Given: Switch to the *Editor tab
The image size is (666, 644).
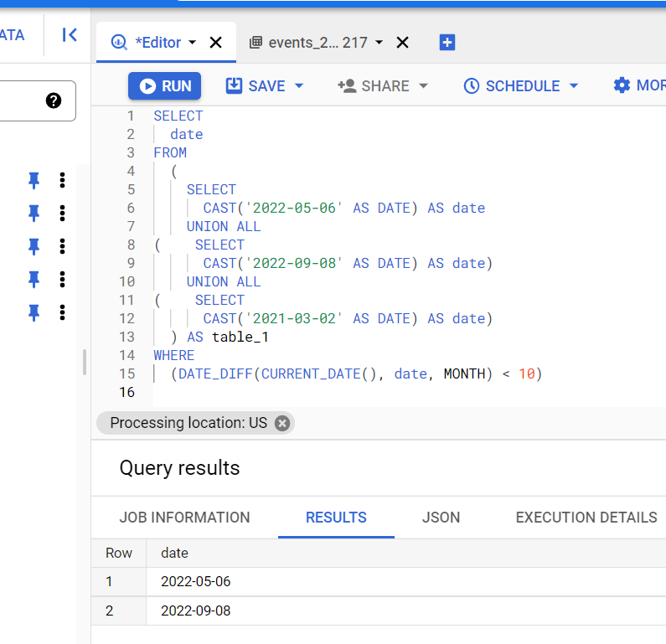Looking at the screenshot, I should pyautogui.click(x=158, y=43).
